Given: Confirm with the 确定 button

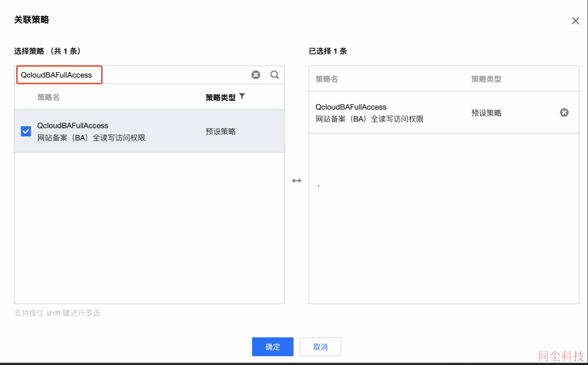Looking at the screenshot, I should (x=273, y=347).
